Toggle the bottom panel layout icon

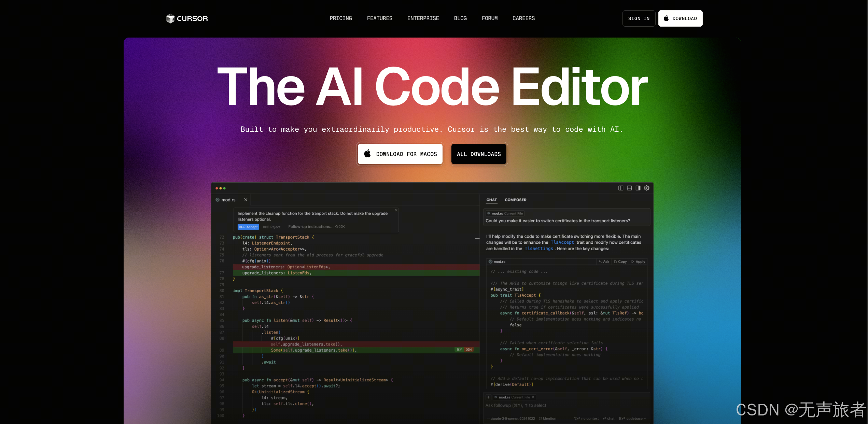click(629, 188)
